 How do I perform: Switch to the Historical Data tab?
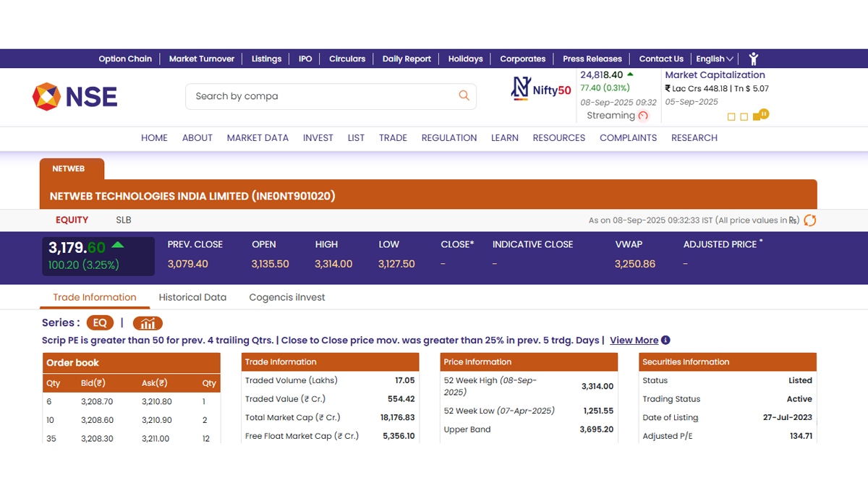(x=192, y=297)
